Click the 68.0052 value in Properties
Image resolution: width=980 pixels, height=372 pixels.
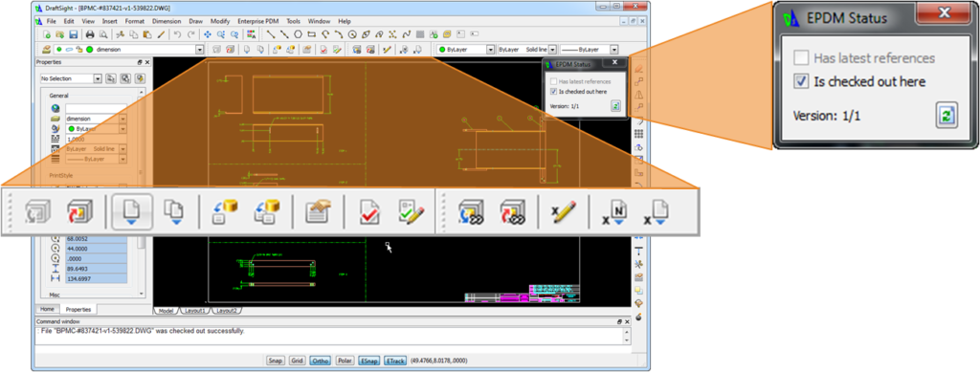coord(97,238)
